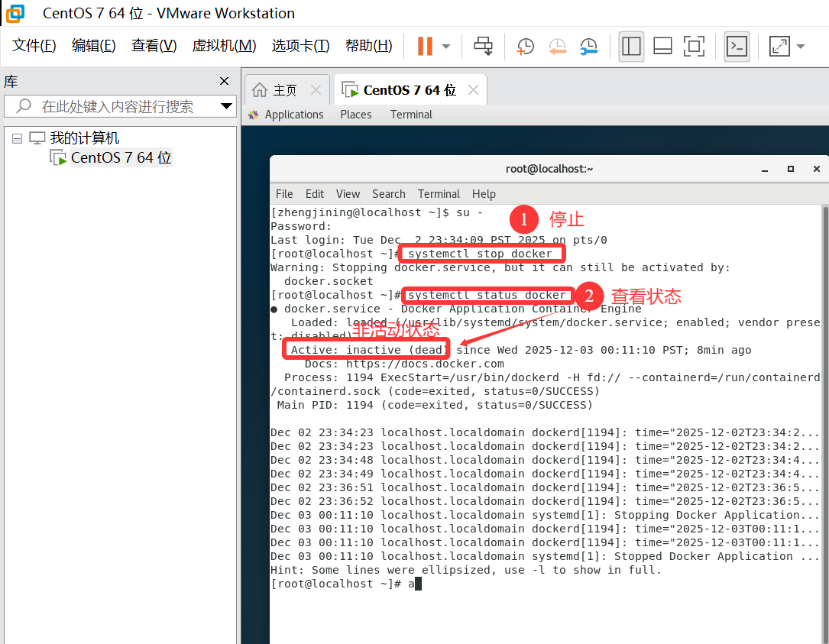Open the Applications menu in CentOS
This screenshot has height=644, width=829.
pos(293,114)
